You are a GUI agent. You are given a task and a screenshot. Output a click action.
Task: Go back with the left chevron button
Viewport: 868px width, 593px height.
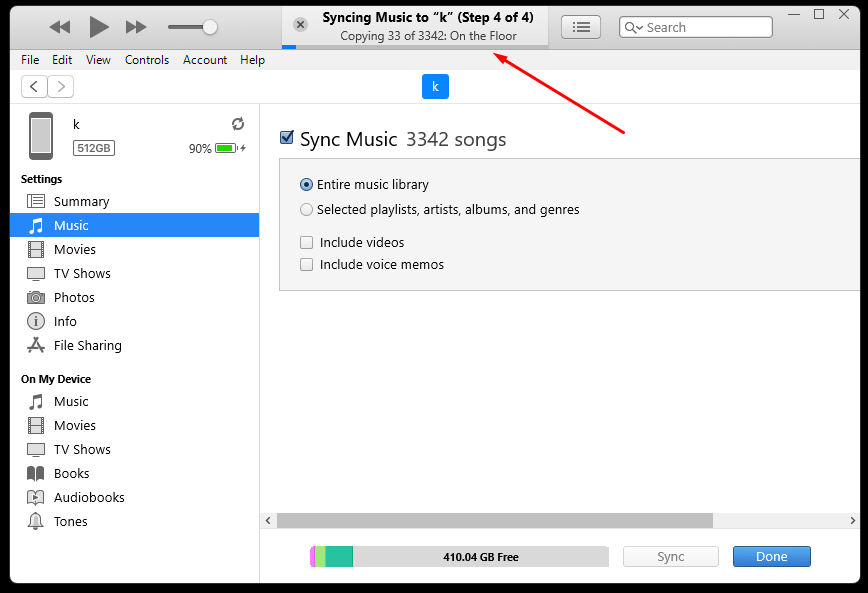(x=34, y=86)
